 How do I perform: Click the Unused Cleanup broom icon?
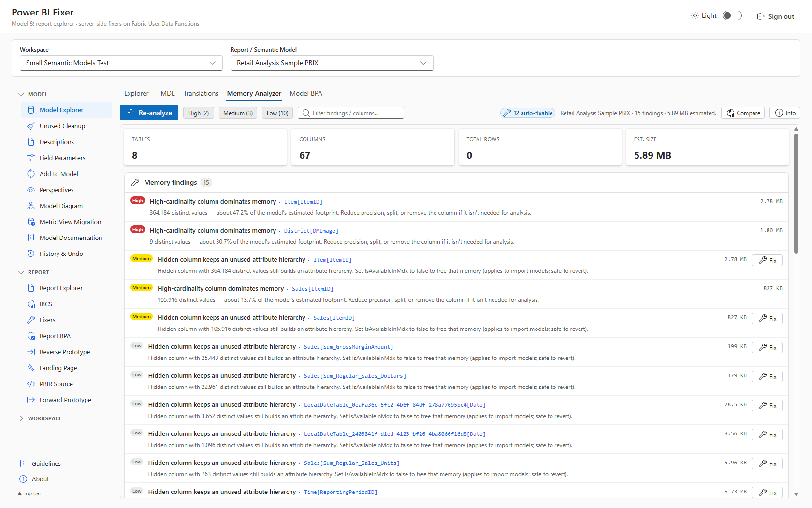click(31, 126)
